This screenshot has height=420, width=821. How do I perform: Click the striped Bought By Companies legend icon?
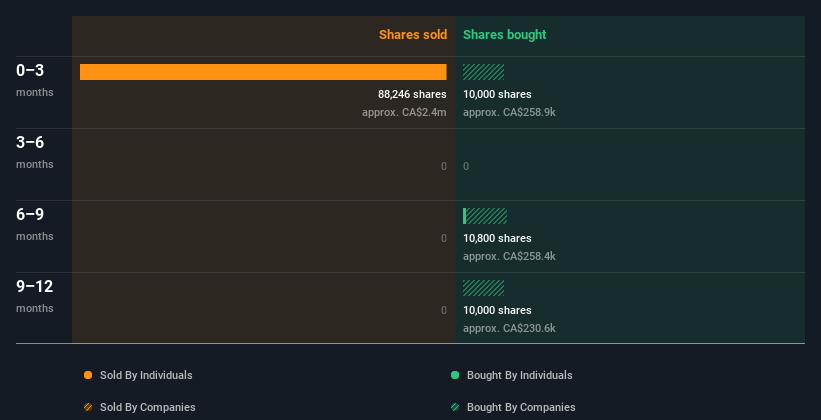455,407
